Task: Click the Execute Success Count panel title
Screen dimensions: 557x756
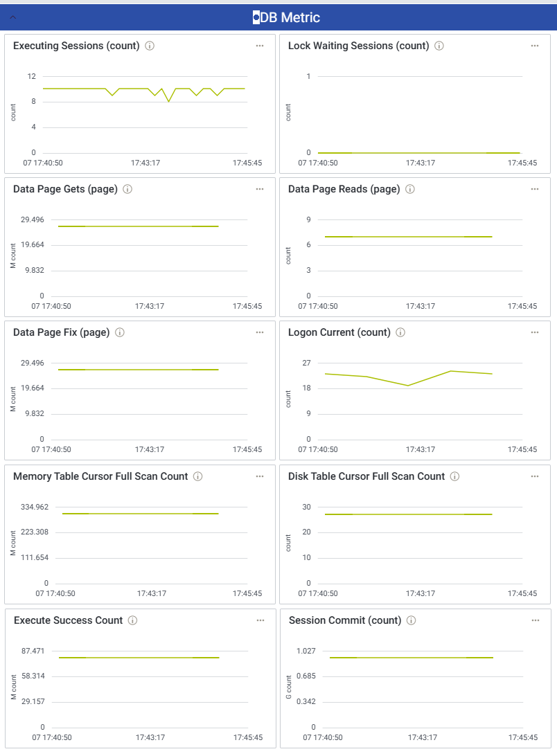Action: pos(68,620)
